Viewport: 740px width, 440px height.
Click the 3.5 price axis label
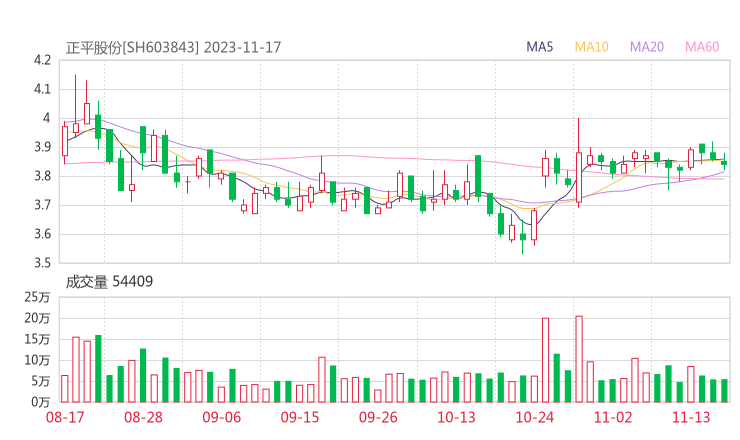[x=42, y=263]
